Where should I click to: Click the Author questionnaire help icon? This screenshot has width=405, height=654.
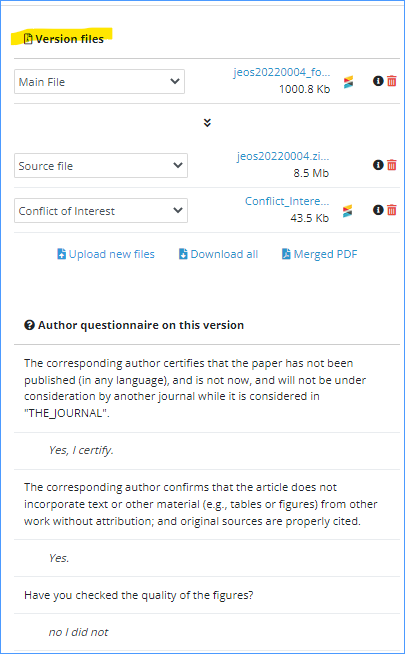point(29,325)
